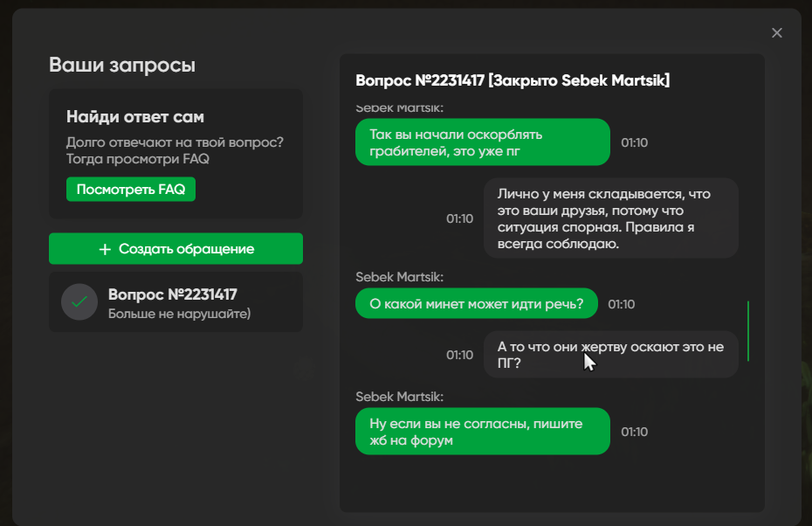Screen dimensions: 812x526
Task: Select message "Ну если вы не согласны"
Action: point(482,431)
